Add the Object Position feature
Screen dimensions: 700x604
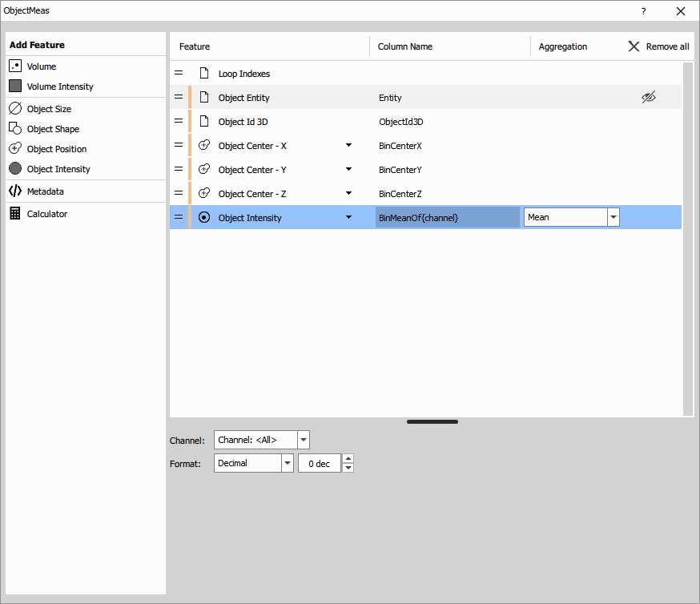pyautogui.click(x=56, y=149)
